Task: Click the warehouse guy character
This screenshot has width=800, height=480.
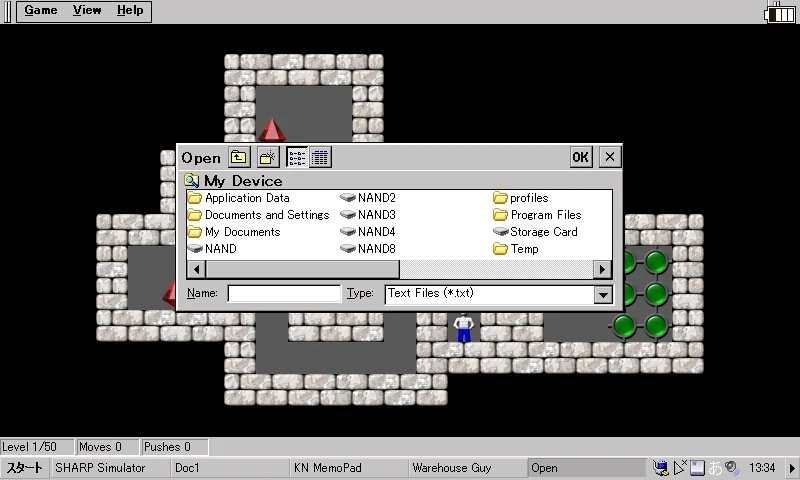Action: click(x=463, y=327)
